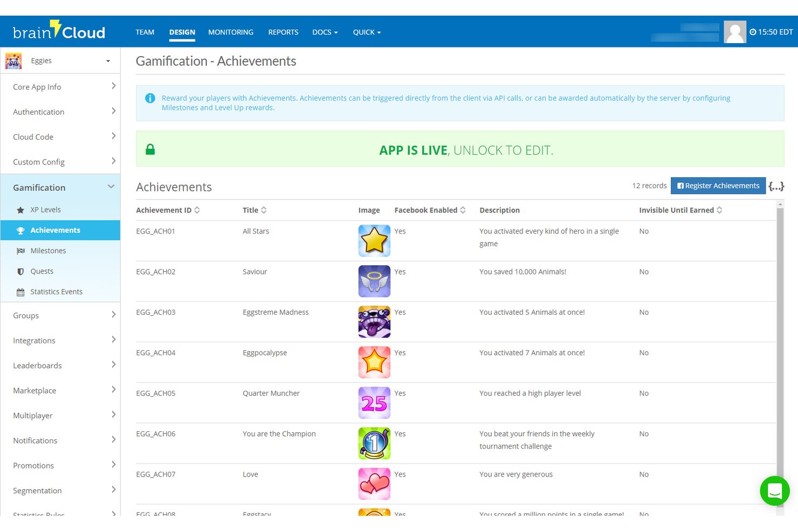Expand the Marketplace section
This screenshot has width=798, height=532.
(60, 390)
